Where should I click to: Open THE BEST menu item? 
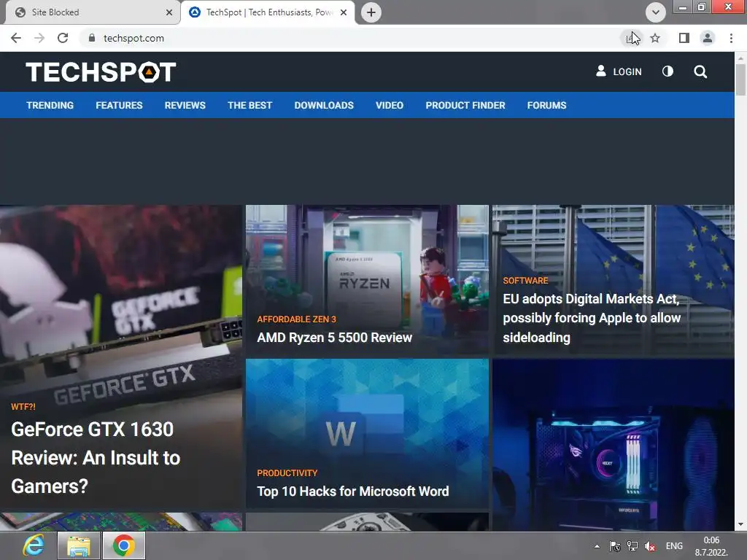pyautogui.click(x=249, y=105)
